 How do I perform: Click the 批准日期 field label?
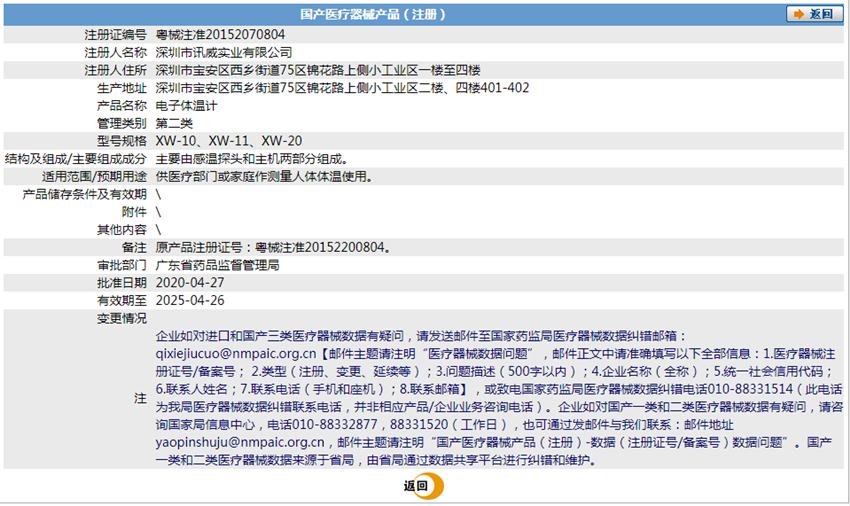122,283
